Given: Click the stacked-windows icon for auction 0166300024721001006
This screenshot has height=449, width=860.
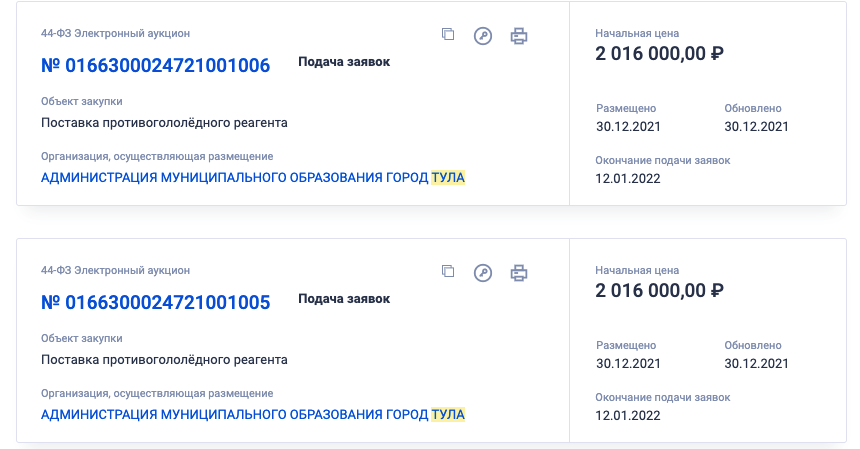Looking at the screenshot, I should point(448,35).
